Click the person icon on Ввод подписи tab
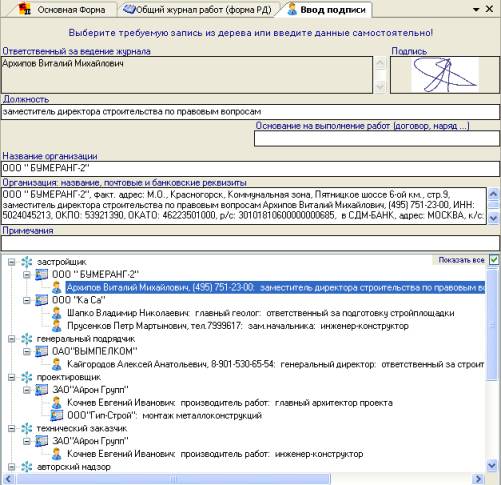The image size is (501, 485). pos(292,9)
